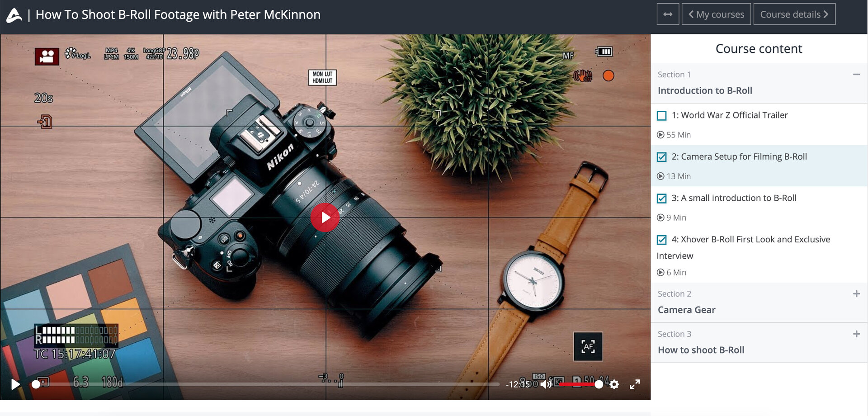Uncheck A small introduction to B-Roll checkbox

click(x=661, y=199)
